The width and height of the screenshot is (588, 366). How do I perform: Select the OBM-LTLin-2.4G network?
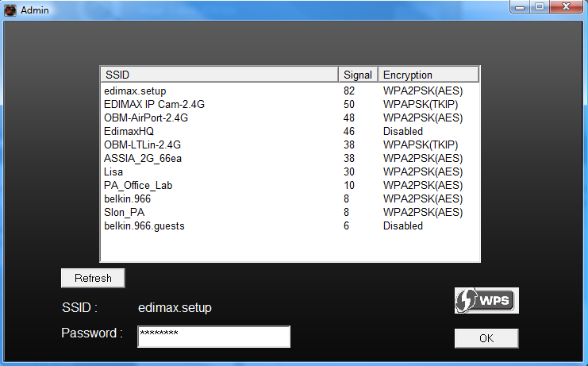click(x=290, y=144)
